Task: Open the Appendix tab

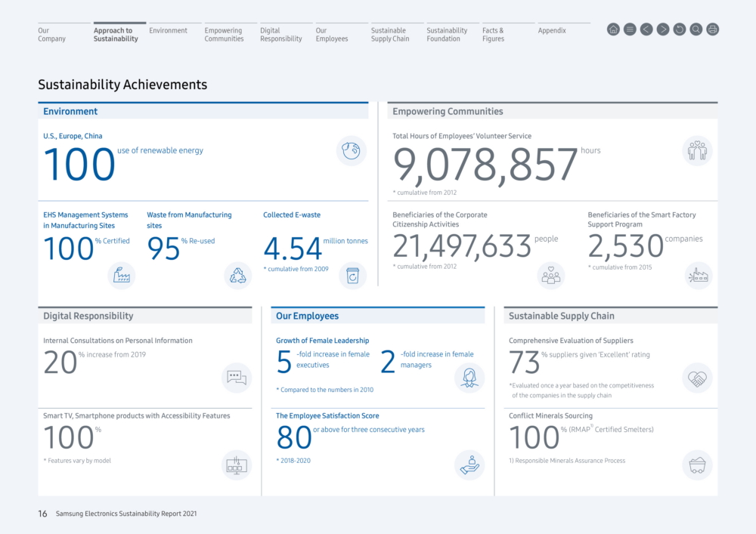Action: coord(552,30)
